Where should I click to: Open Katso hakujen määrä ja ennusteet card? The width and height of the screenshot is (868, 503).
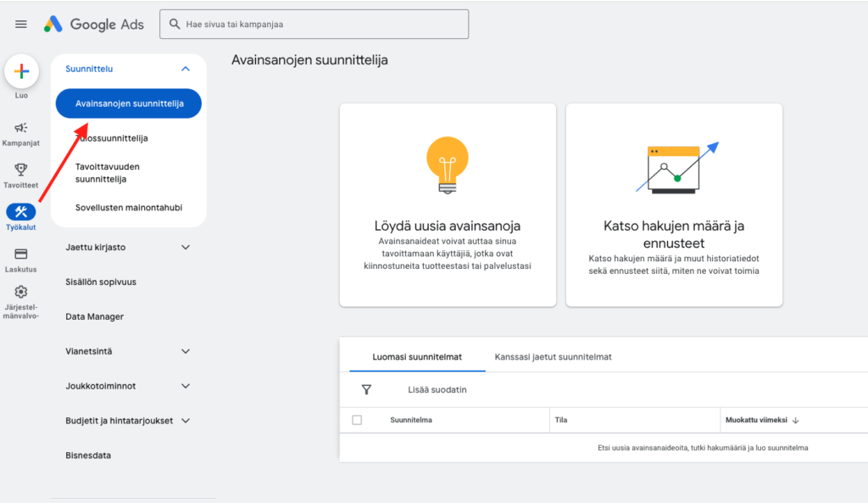(x=674, y=204)
